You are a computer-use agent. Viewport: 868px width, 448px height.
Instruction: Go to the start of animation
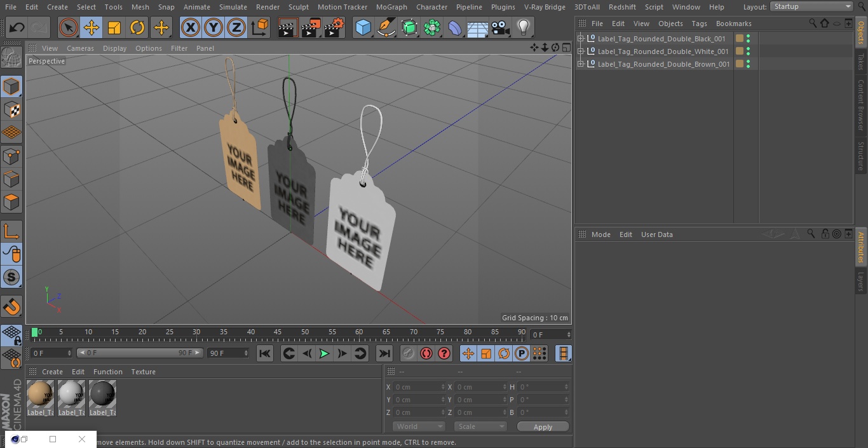265,353
